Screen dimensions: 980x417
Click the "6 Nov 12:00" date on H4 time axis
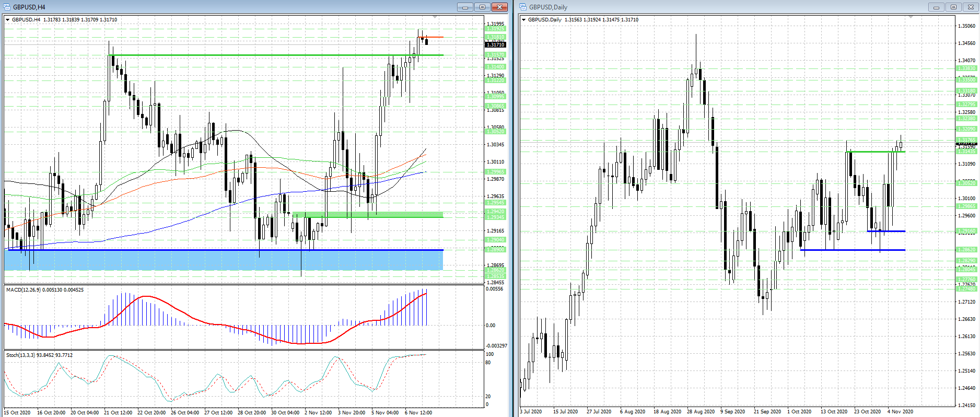418,413
